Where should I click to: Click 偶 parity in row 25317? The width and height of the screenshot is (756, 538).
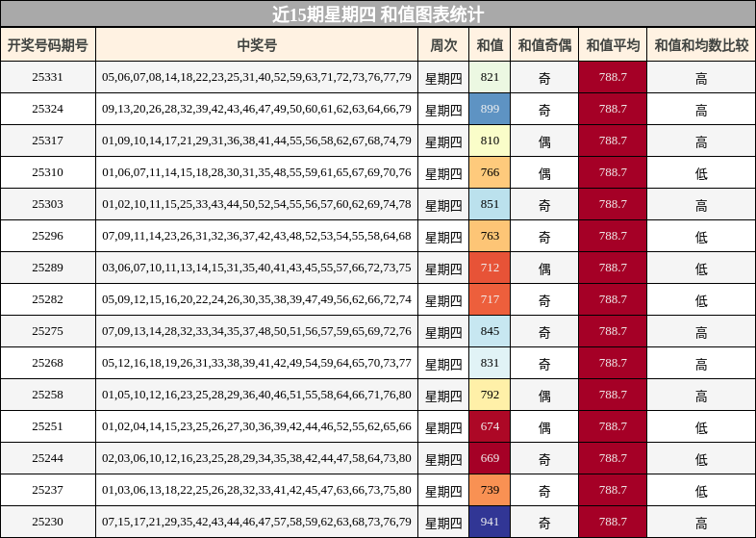[544, 142]
